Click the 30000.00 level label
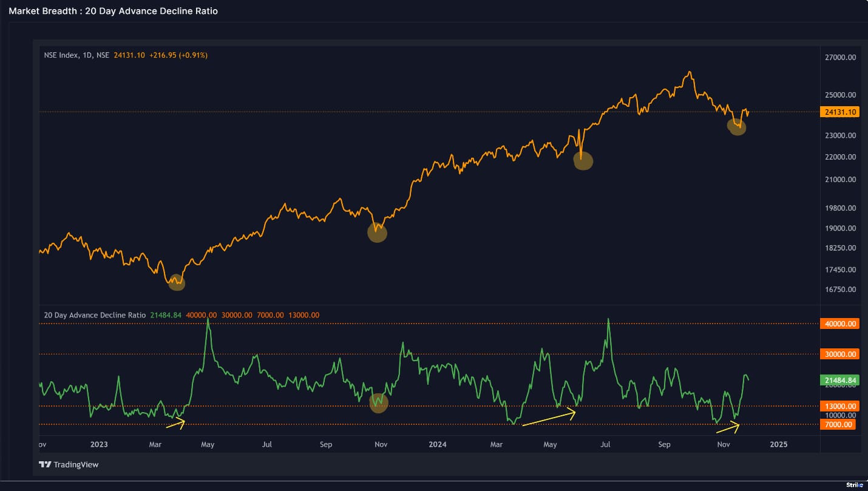This screenshot has width=868, height=491. click(838, 354)
